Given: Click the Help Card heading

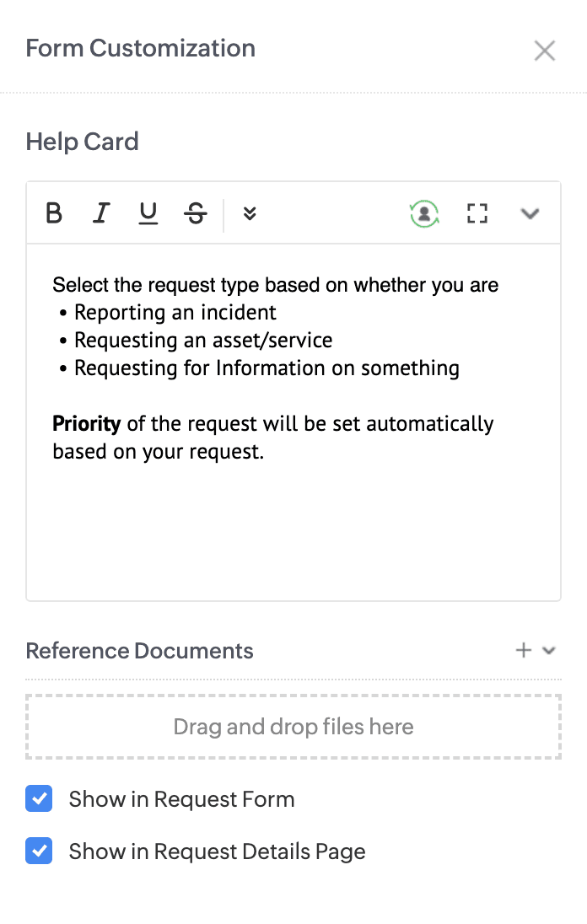Looking at the screenshot, I should 82,142.
